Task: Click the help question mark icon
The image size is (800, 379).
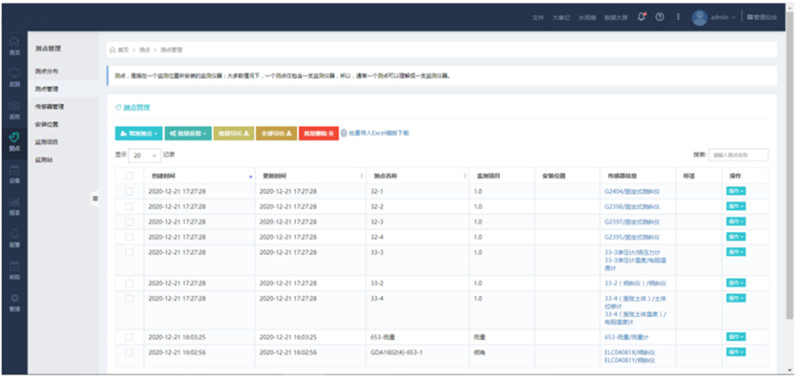Action: (x=660, y=17)
